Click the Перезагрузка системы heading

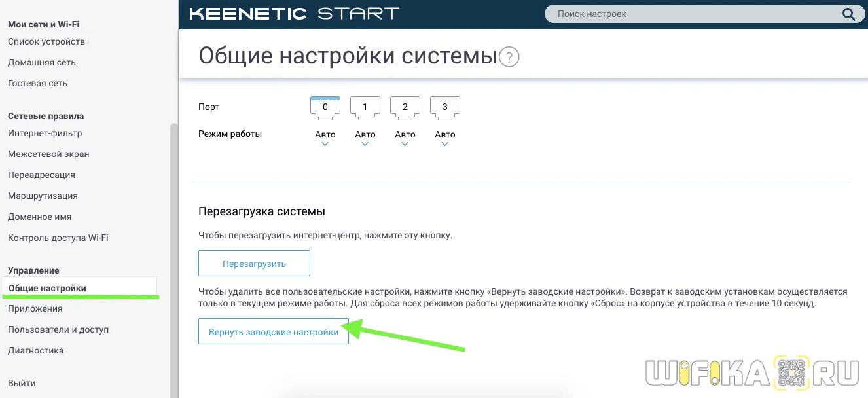click(x=262, y=211)
